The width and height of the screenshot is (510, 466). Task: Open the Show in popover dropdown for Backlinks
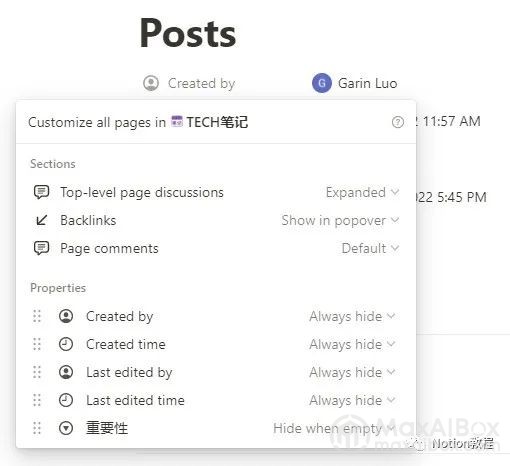coord(340,220)
